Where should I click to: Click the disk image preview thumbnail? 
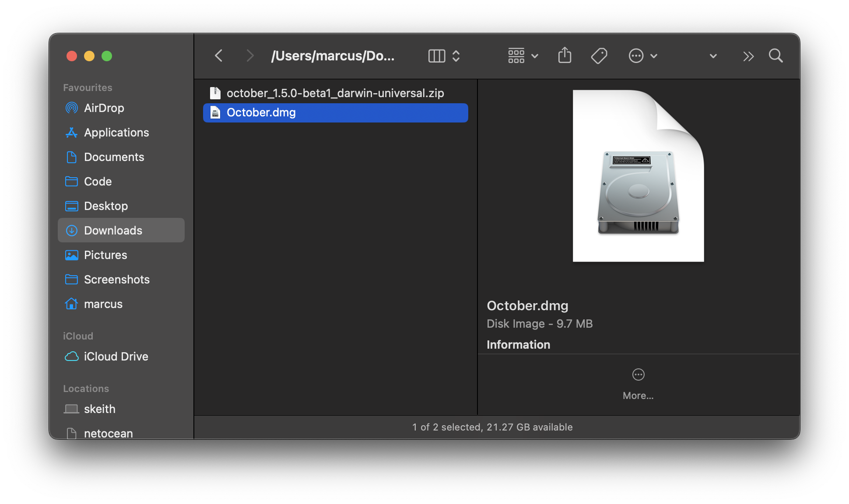point(638,176)
